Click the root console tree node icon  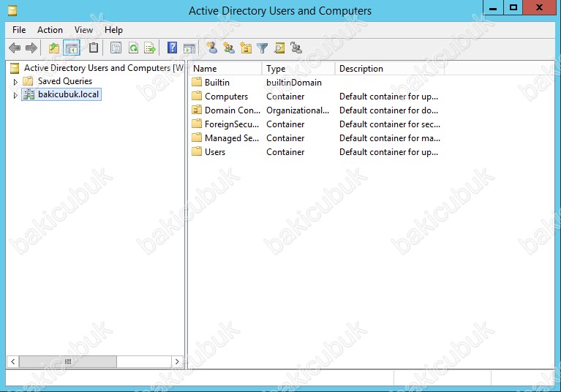[15, 68]
